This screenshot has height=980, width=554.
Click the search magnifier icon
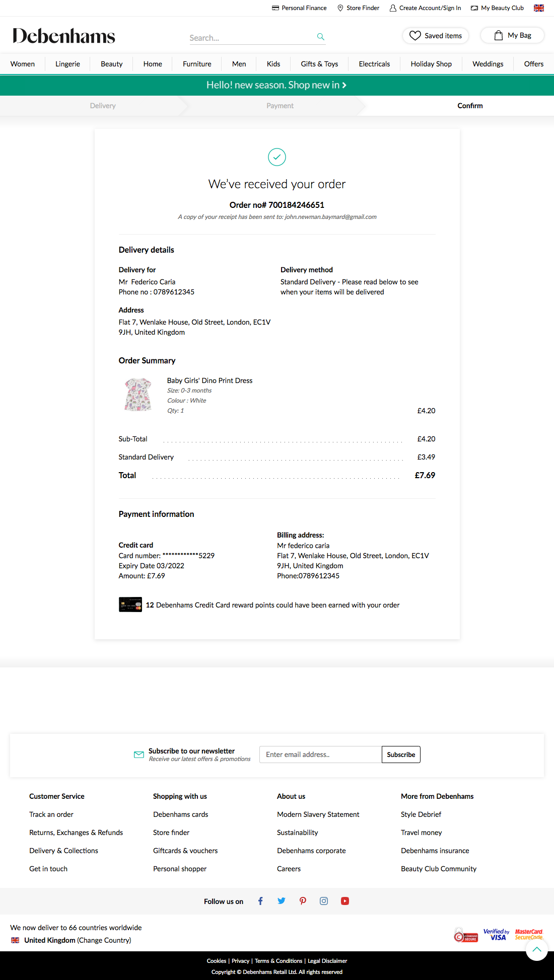coord(320,36)
